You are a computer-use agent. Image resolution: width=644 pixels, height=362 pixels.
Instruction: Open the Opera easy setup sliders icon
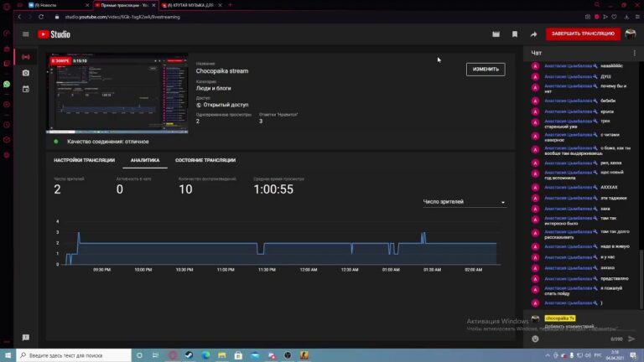[637, 17]
